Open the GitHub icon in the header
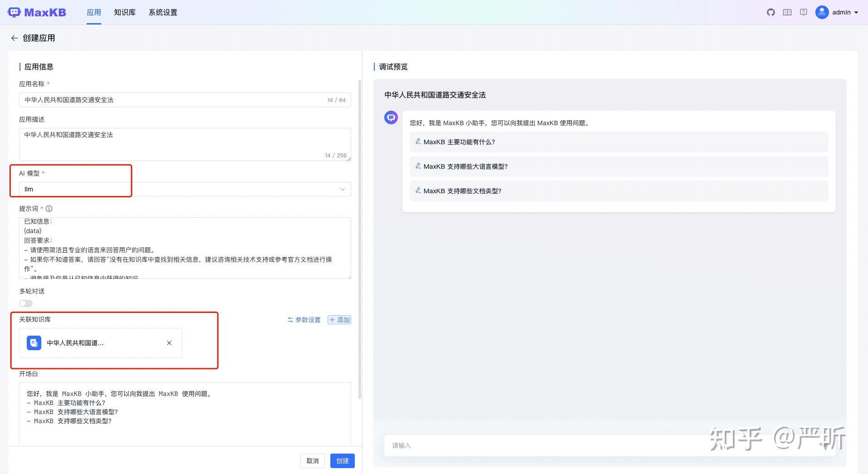 pos(770,12)
